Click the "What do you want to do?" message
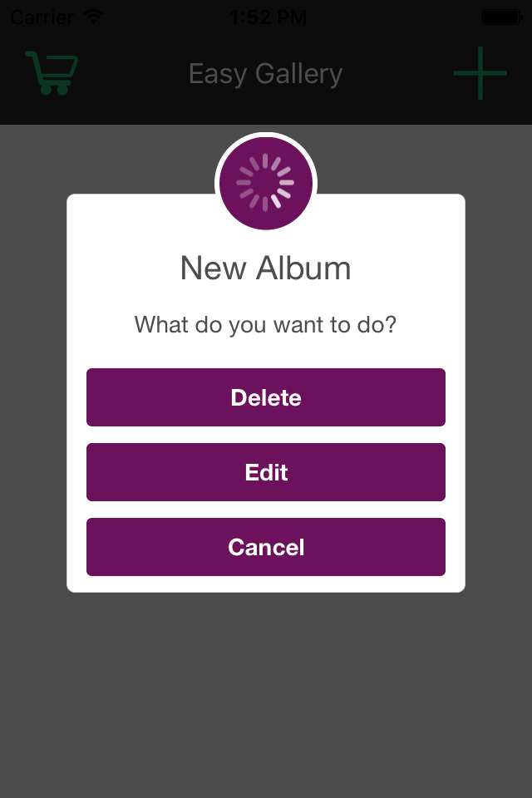Viewport: 532px width, 798px height. tap(265, 325)
